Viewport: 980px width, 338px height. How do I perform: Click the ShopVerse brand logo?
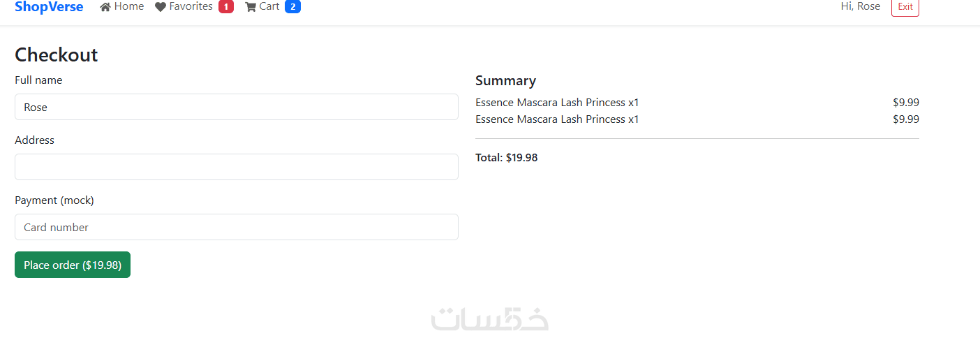click(49, 7)
